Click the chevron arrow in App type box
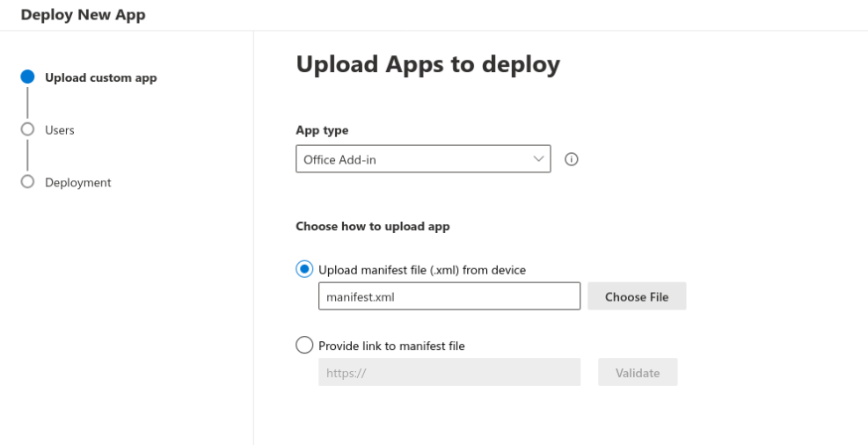Screen dimensions: 868x445 pos(538,159)
